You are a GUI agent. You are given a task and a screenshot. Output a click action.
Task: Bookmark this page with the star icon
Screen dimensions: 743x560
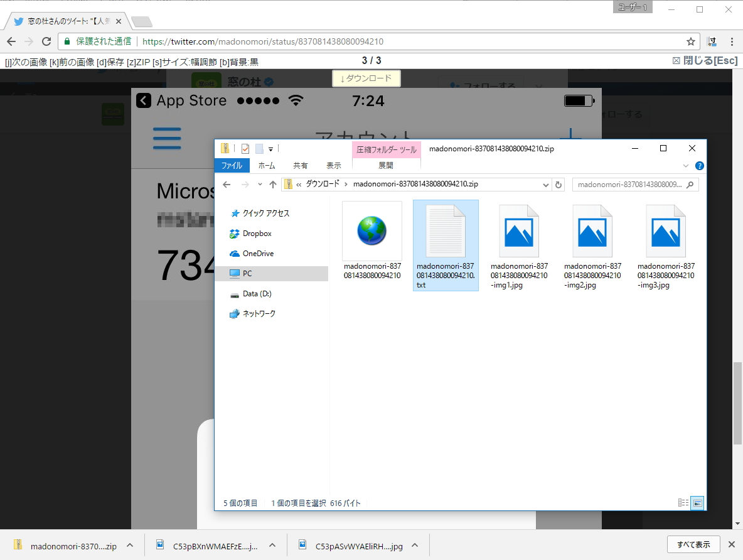[691, 41]
